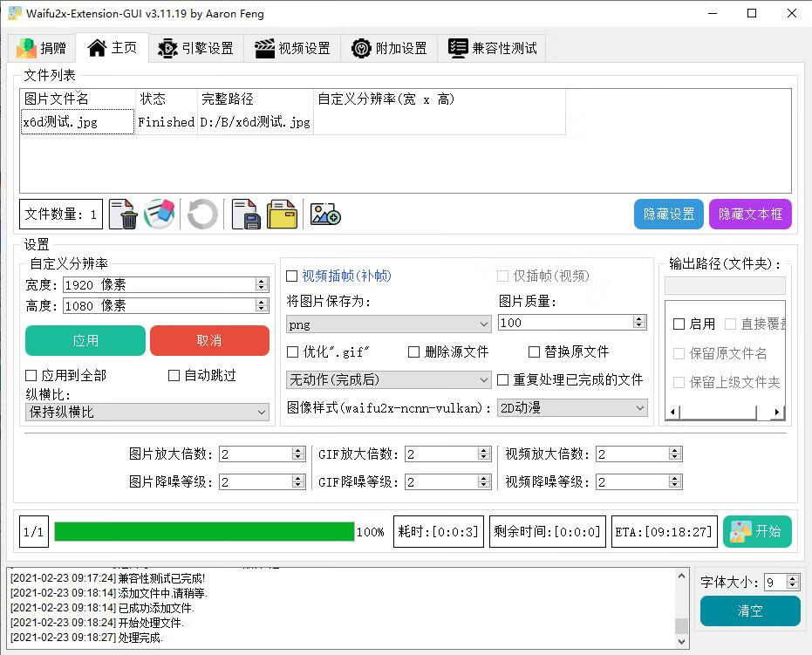Open the 2D动漫 image style dropdown
The image size is (812, 655).
coord(571,407)
